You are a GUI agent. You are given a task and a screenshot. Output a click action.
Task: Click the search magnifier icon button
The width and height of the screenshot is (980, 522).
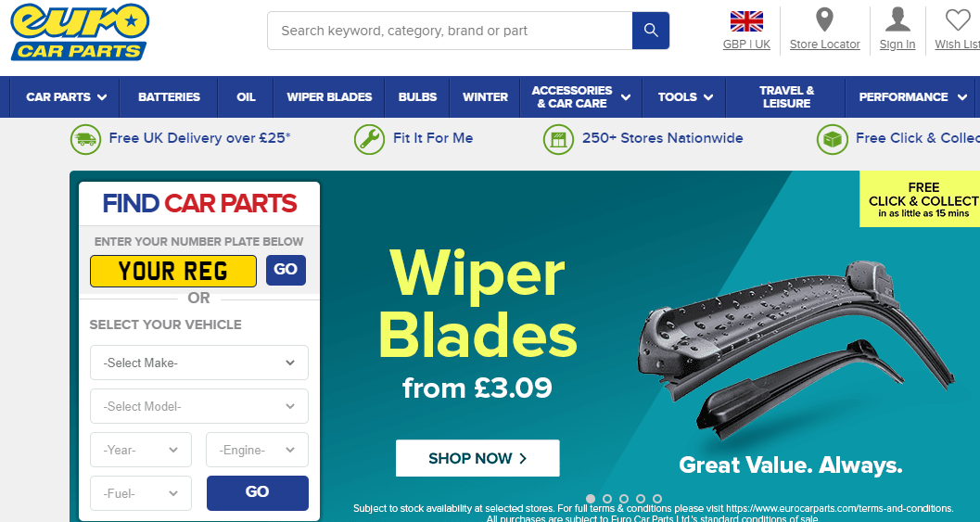651,31
